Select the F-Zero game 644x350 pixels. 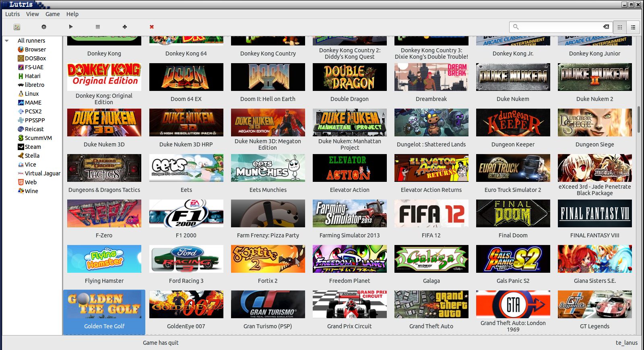pyautogui.click(x=104, y=219)
